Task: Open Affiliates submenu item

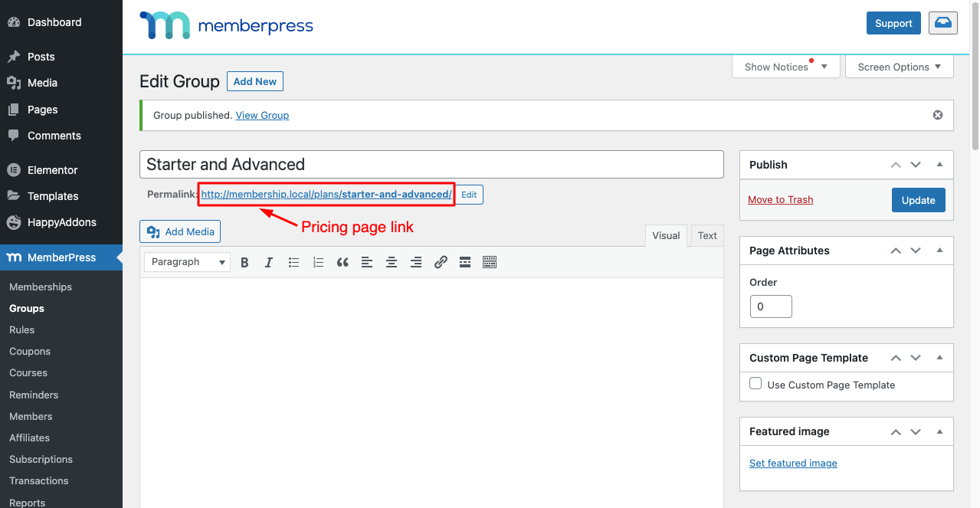Action: [29, 438]
